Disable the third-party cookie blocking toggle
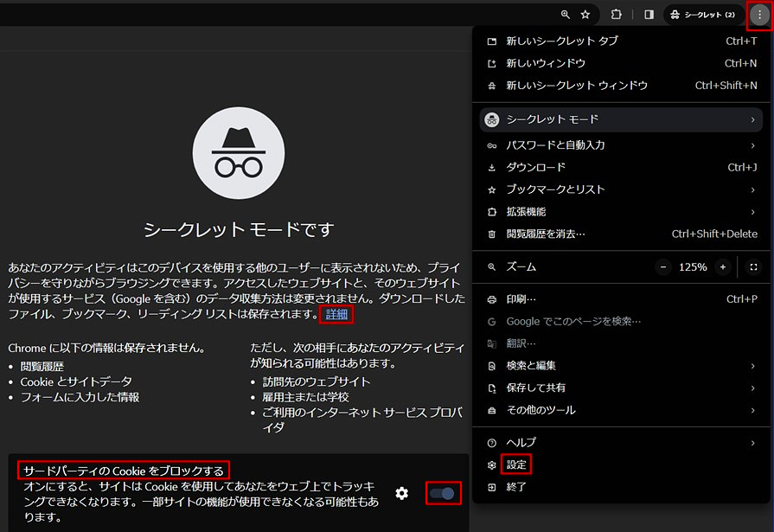Screen dimensions: 774x532 (x=442, y=493)
